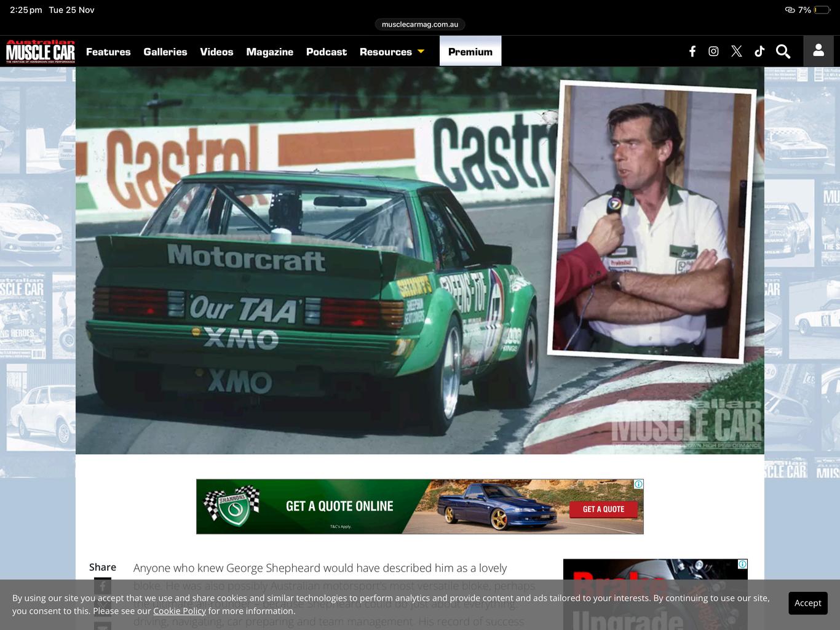Tap the link status icon beside battery percentage
Viewport: 840px width, 630px height.
[790, 10]
